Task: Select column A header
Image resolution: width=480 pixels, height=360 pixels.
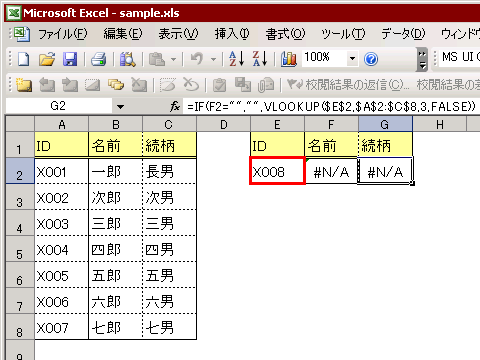Action: pyautogui.click(x=61, y=124)
